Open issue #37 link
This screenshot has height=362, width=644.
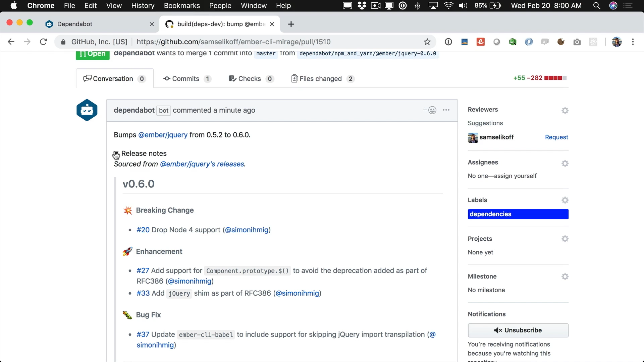[143, 335]
